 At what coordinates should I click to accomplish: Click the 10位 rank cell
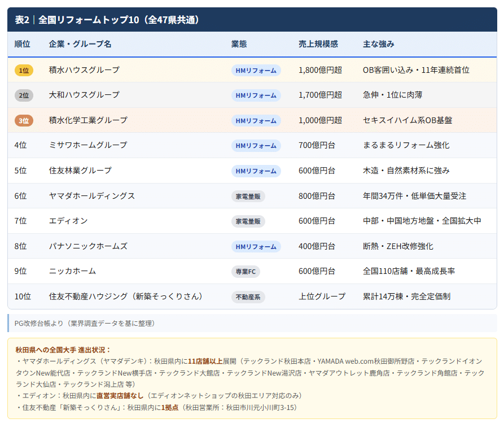[x=23, y=296]
